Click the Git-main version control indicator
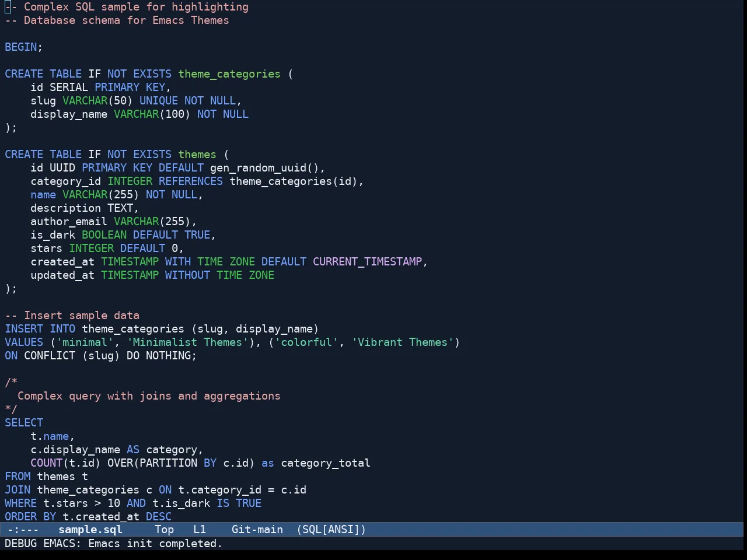 [257, 530]
